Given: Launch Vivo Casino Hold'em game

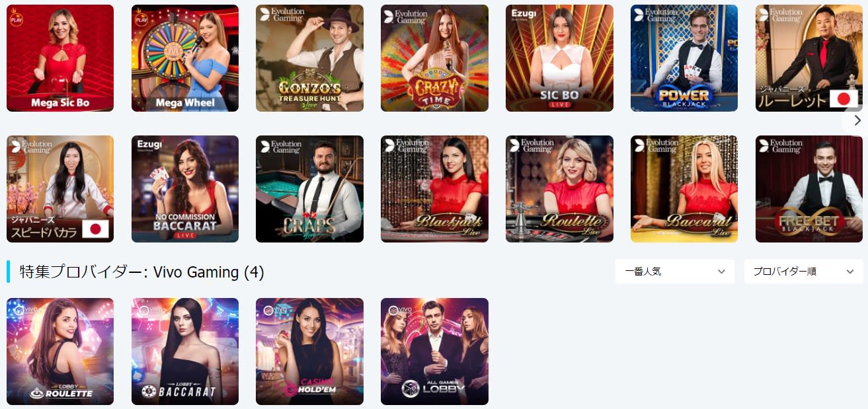Looking at the screenshot, I should 309,352.
